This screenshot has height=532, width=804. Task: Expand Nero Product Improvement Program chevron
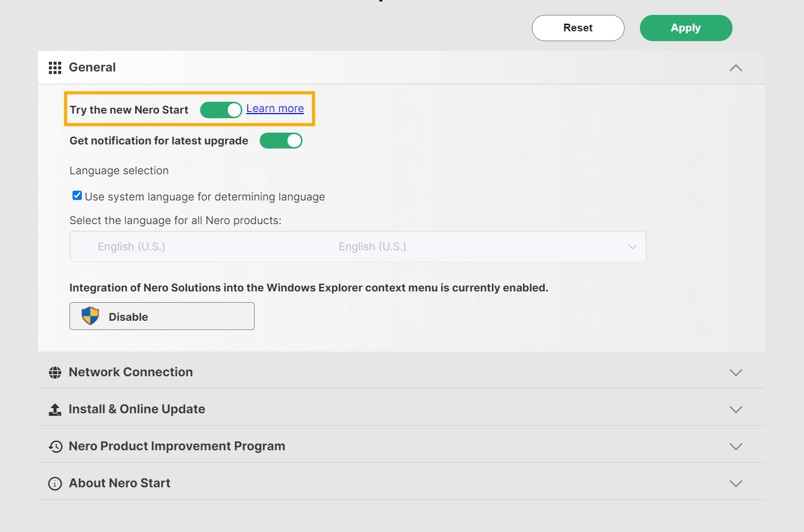pyautogui.click(x=736, y=447)
